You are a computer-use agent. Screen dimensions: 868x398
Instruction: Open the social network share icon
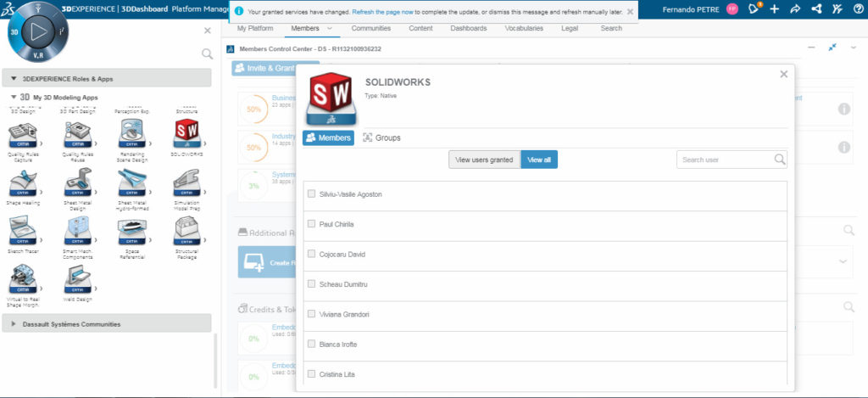pos(816,8)
